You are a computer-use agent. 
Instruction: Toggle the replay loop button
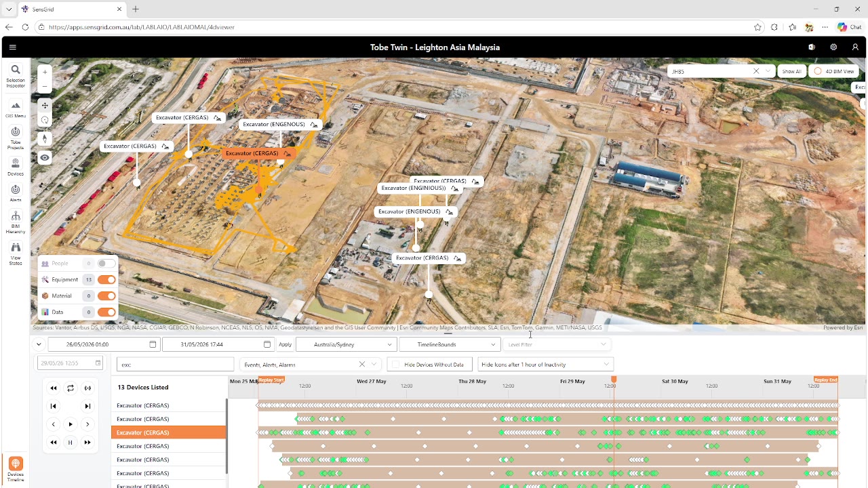71,388
